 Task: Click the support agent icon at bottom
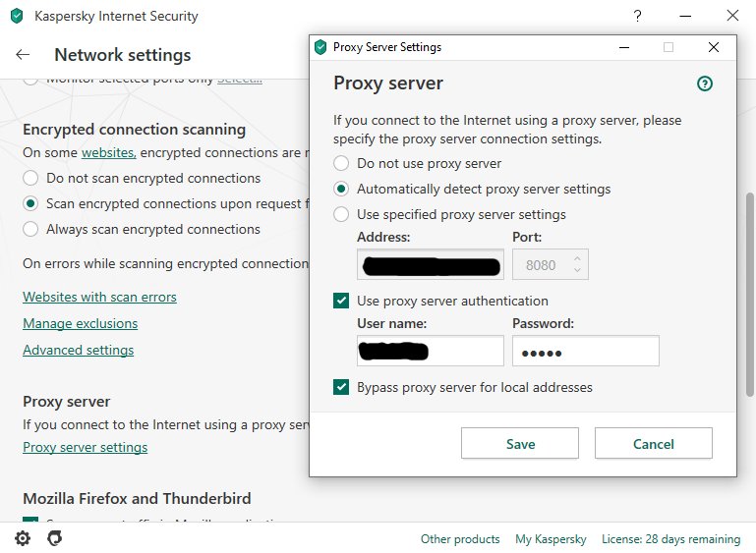pyautogui.click(x=55, y=538)
